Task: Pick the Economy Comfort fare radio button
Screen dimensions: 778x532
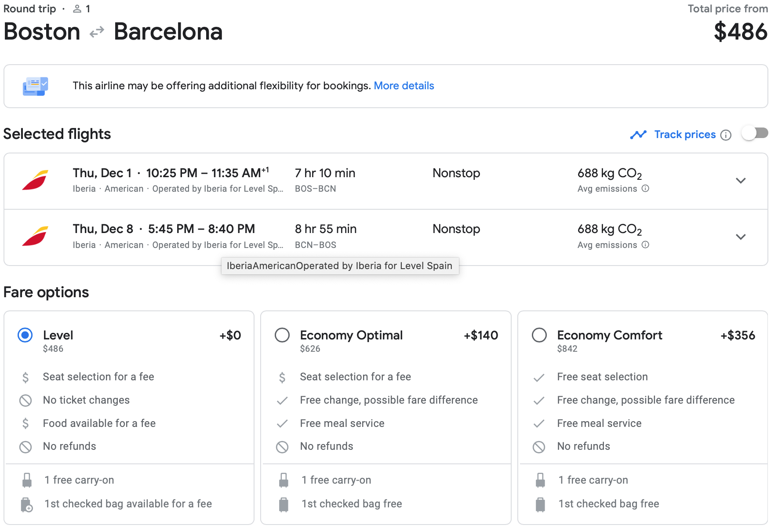Action: tap(539, 335)
